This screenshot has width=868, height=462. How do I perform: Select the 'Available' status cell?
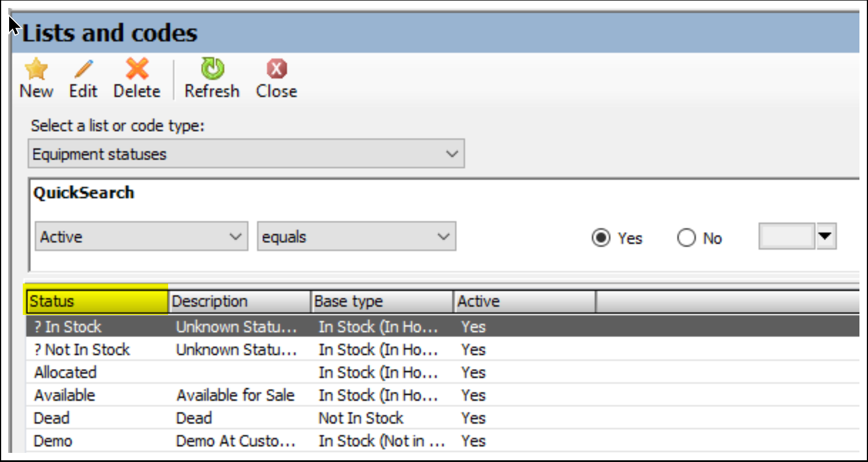point(64,395)
